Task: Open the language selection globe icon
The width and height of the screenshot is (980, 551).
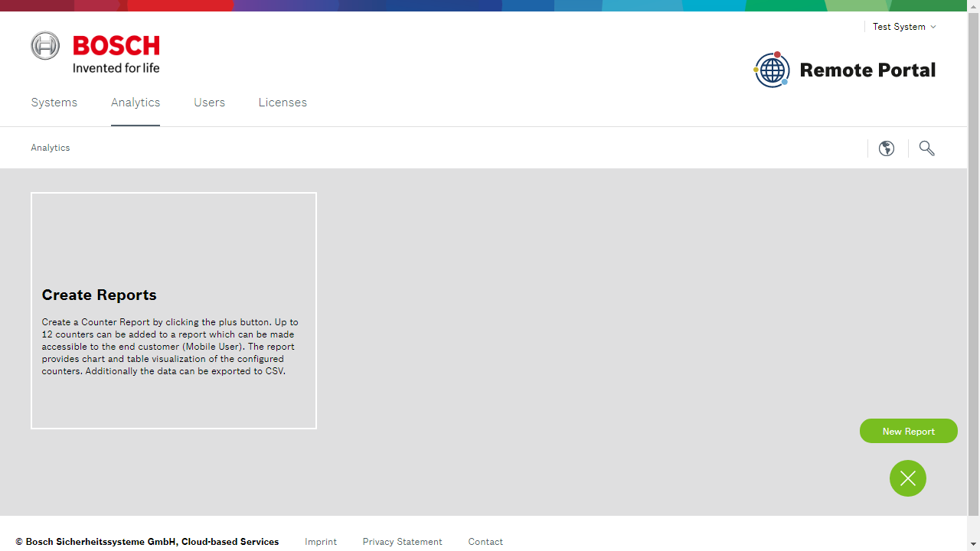Action: [x=887, y=148]
